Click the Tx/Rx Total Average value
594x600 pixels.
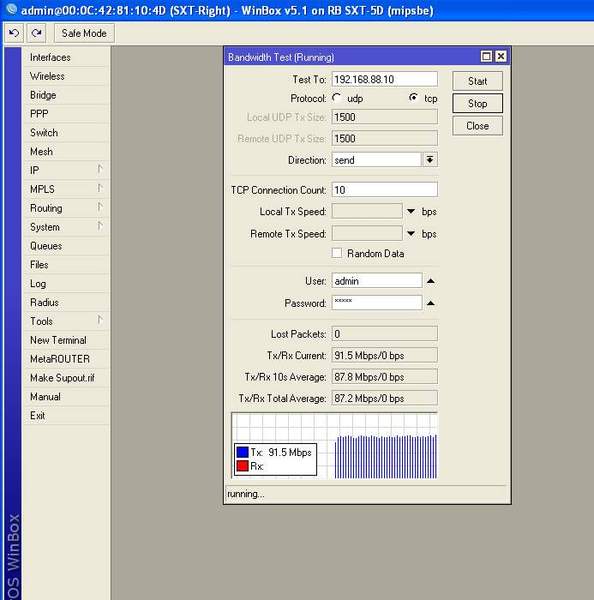point(385,398)
